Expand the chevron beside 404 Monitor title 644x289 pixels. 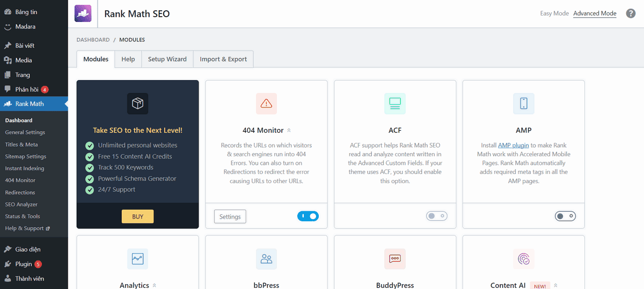pos(289,130)
